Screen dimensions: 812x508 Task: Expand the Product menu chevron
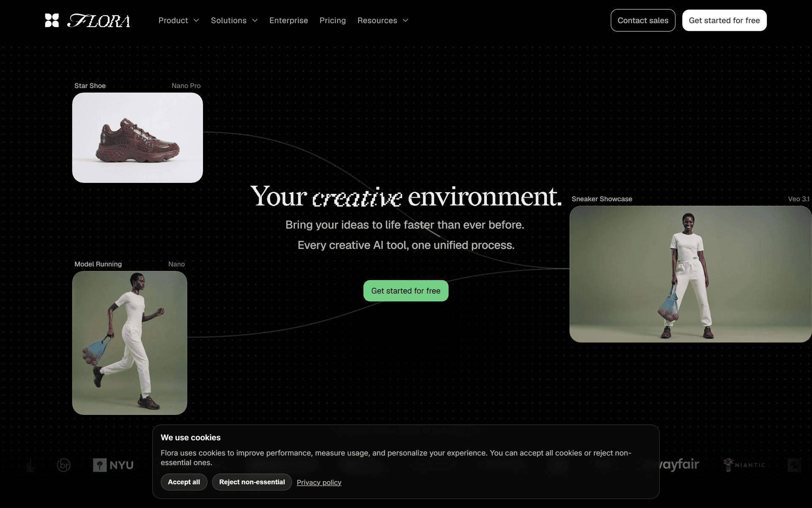tap(196, 20)
